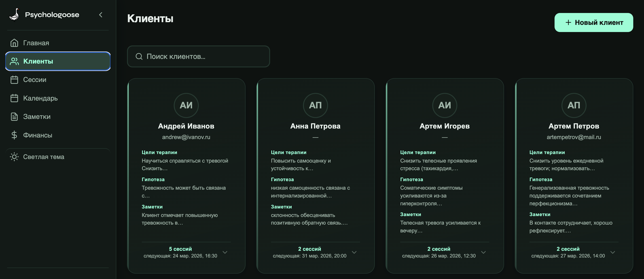This screenshot has height=279, width=644.
Task: Open Заметки in the sidebar
Action: coord(58,117)
